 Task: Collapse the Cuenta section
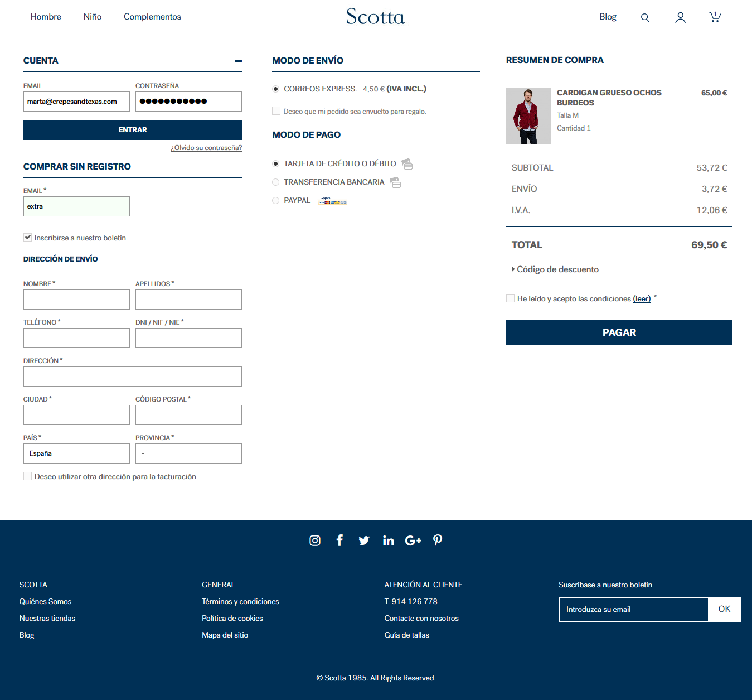click(x=239, y=61)
